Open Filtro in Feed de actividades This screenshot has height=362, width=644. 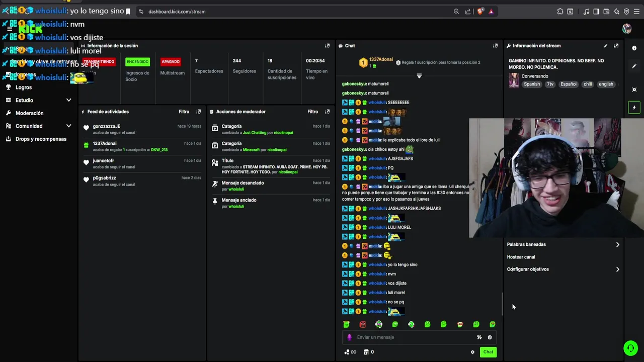184,112
